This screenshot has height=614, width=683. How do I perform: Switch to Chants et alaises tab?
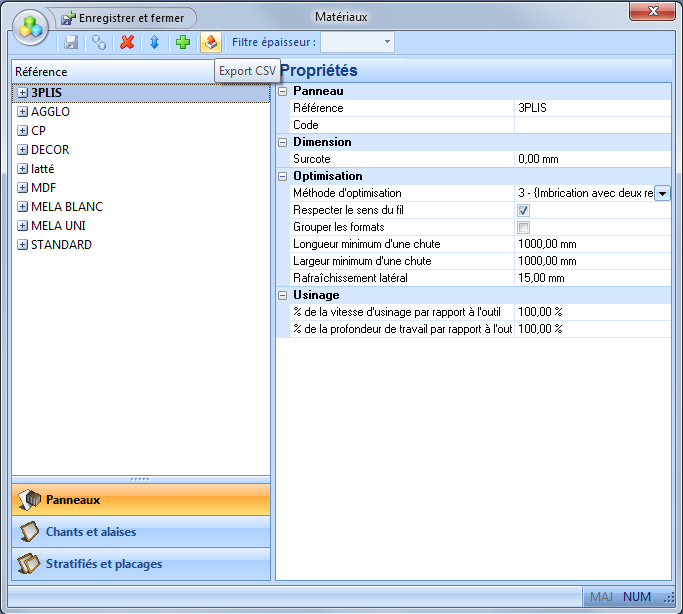[x=141, y=532]
